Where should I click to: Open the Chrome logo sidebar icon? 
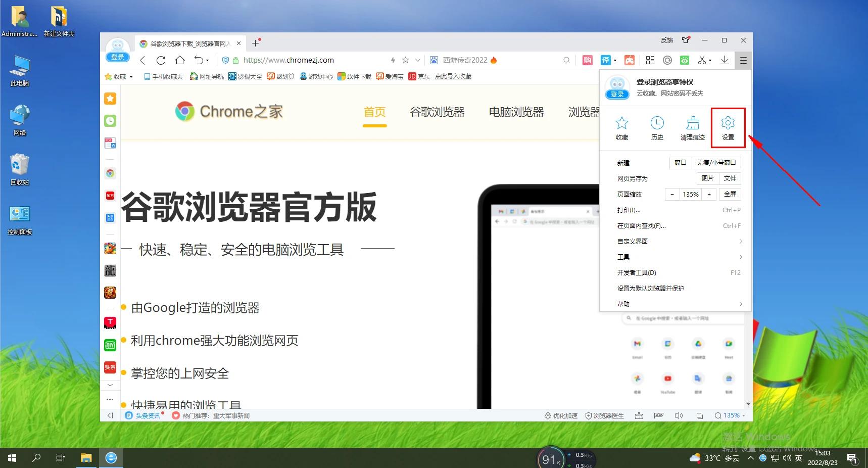click(110, 173)
